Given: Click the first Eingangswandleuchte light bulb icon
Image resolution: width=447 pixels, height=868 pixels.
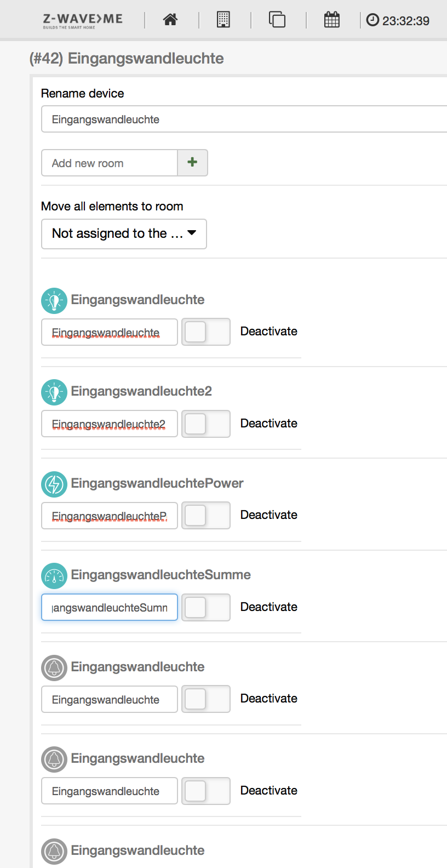Looking at the screenshot, I should pos(54,301).
